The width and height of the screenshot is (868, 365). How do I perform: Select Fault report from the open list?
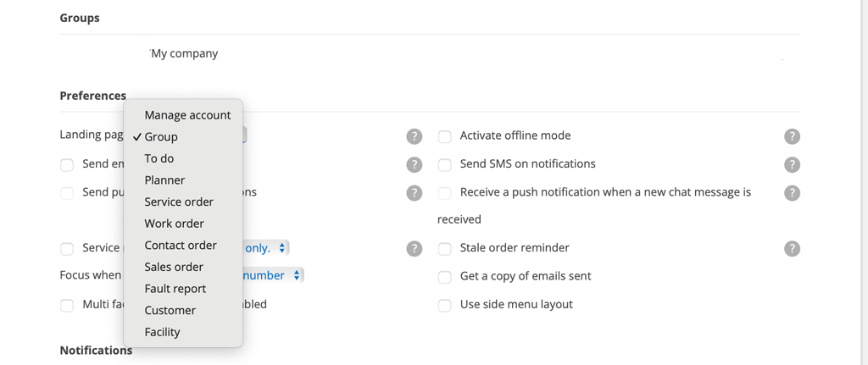175,289
